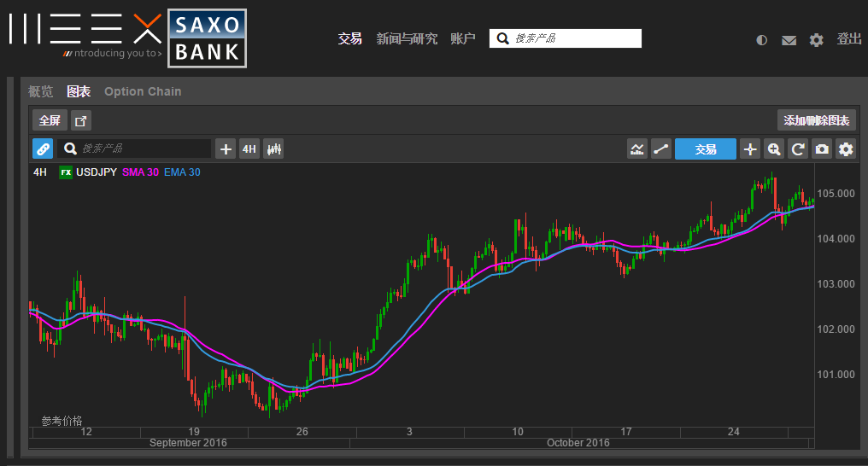Focus the top product search field
868x466 pixels.
566,38
